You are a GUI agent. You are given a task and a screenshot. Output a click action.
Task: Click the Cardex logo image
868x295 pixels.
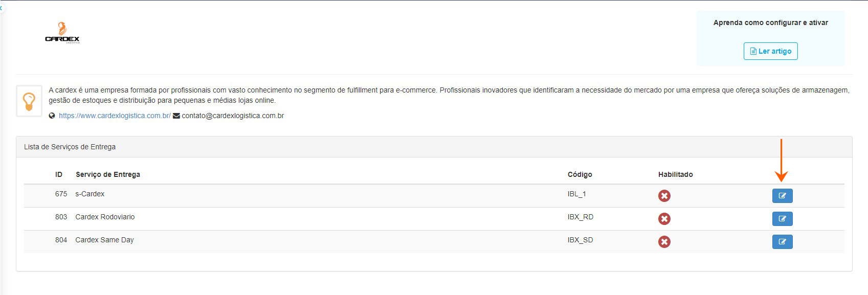pyautogui.click(x=62, y=33)
